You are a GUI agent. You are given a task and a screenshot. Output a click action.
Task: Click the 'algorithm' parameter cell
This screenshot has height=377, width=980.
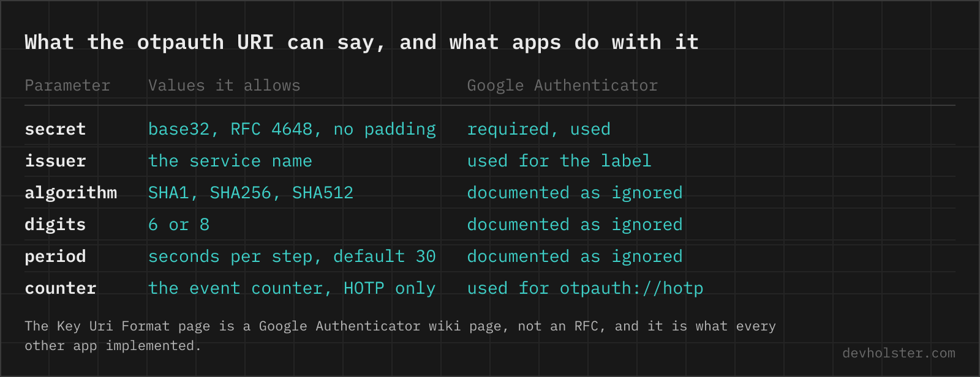pos(70,193)
